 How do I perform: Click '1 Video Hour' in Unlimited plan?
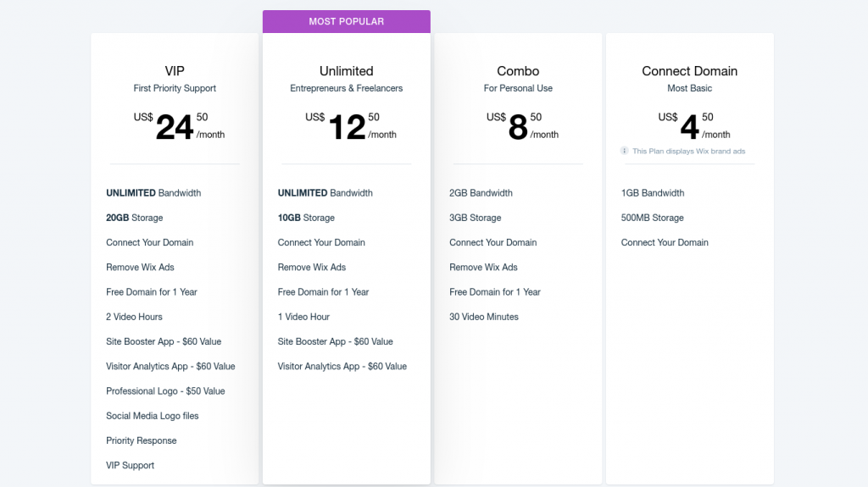[303, 317]
